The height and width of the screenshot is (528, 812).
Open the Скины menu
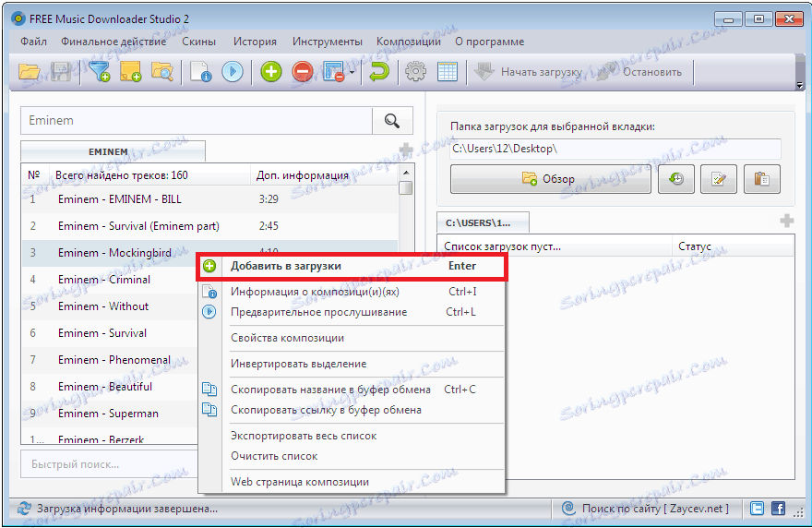tap(199, 42)
